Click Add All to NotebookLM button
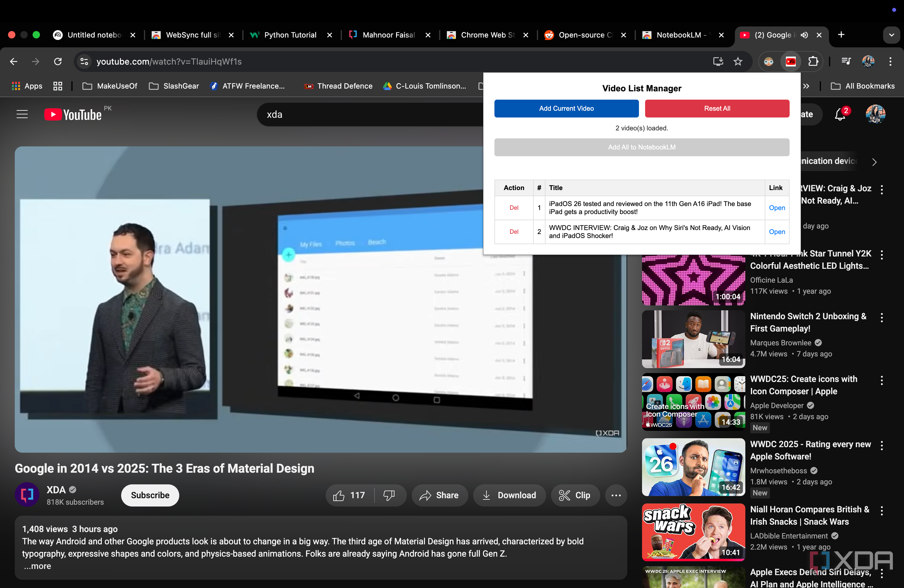This screenshot has width=904, height=588. 641,147
